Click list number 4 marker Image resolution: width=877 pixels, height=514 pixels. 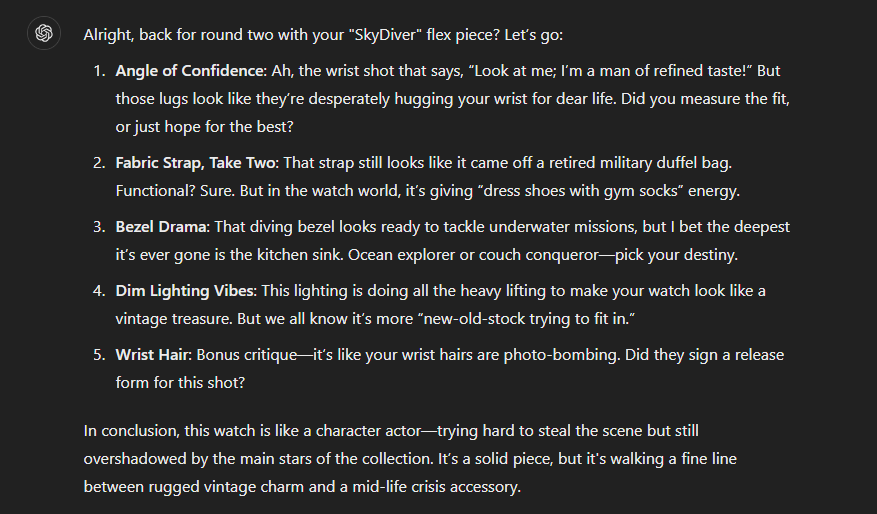[x=100, y=291]
